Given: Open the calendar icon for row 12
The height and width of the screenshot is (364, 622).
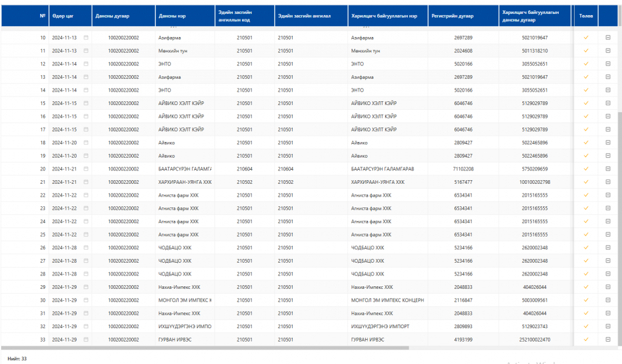Looking at the screenshot, I should (86, 64).
